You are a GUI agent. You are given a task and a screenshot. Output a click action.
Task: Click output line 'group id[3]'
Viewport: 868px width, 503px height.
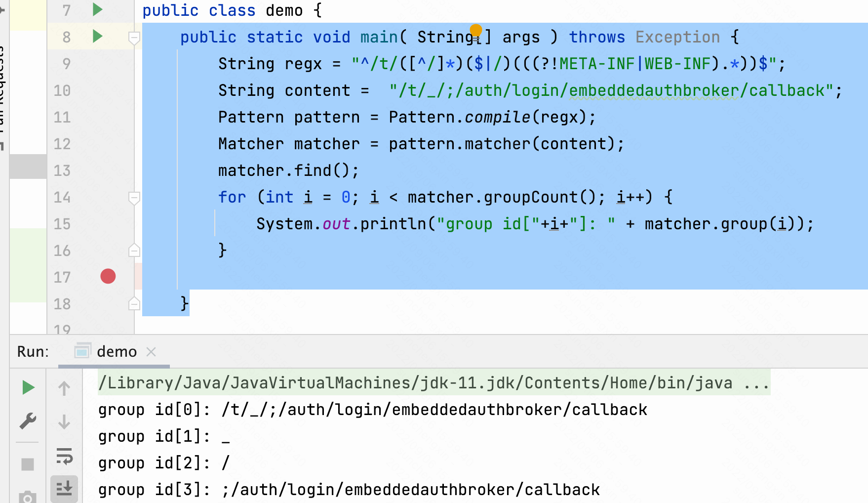(349, 490)
